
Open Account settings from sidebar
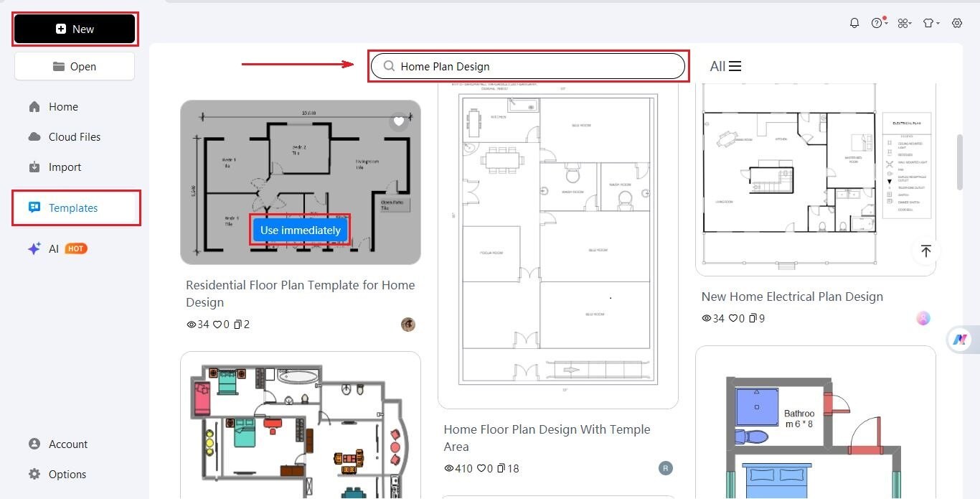(x=67, y=444)
